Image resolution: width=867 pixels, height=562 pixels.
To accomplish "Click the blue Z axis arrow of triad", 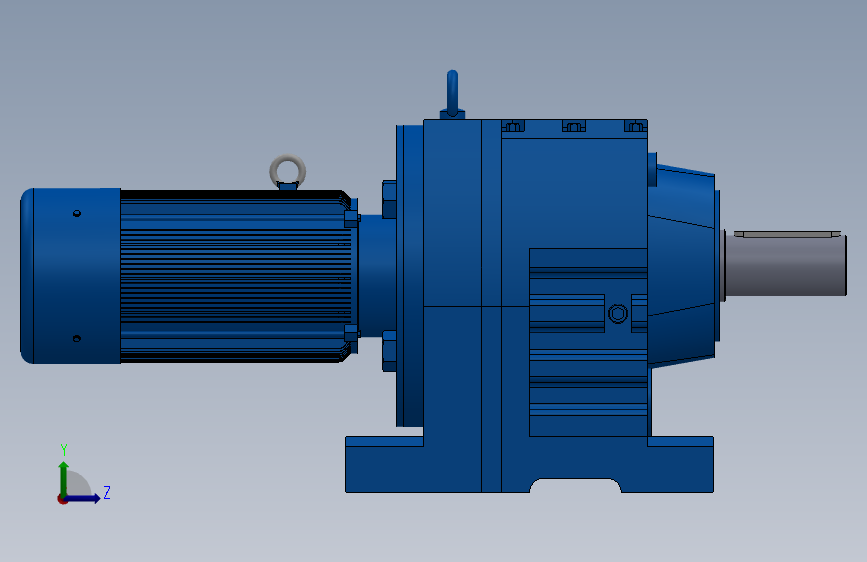I will tap(83, 498).
